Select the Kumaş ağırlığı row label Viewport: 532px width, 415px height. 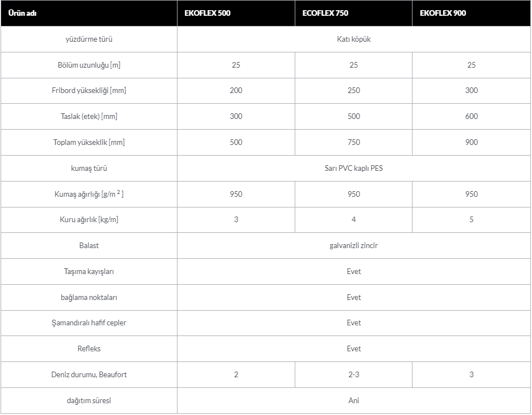(89, 194)
